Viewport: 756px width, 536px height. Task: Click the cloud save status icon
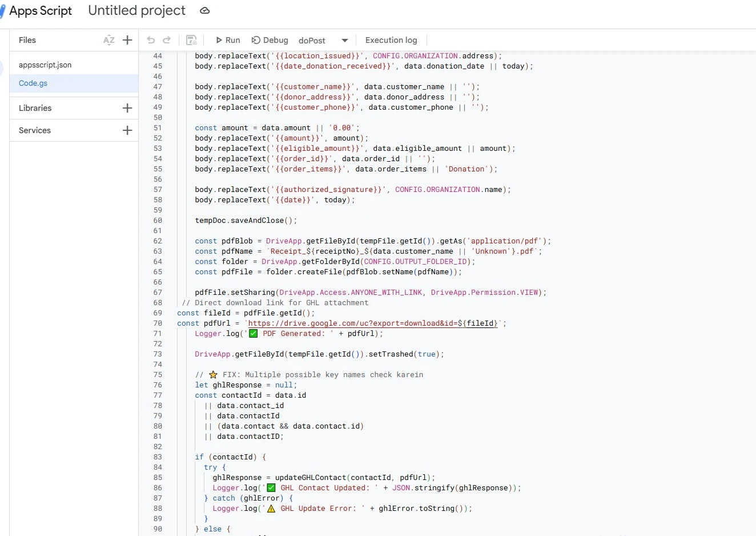(205, 10)
